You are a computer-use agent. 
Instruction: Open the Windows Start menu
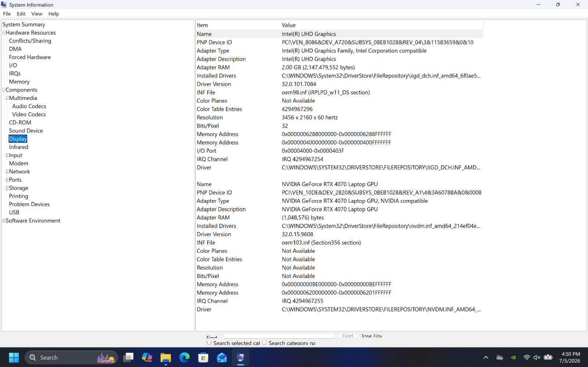coord(14,357)
